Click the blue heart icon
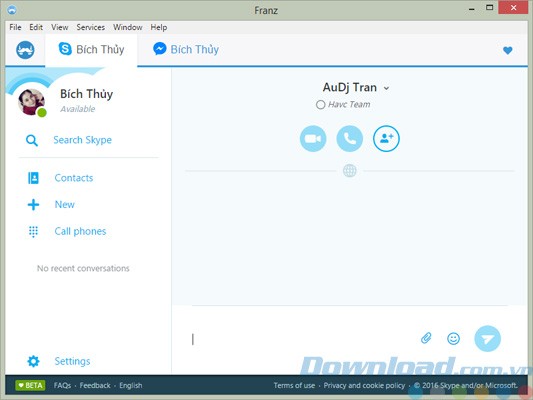 (508, 50)
